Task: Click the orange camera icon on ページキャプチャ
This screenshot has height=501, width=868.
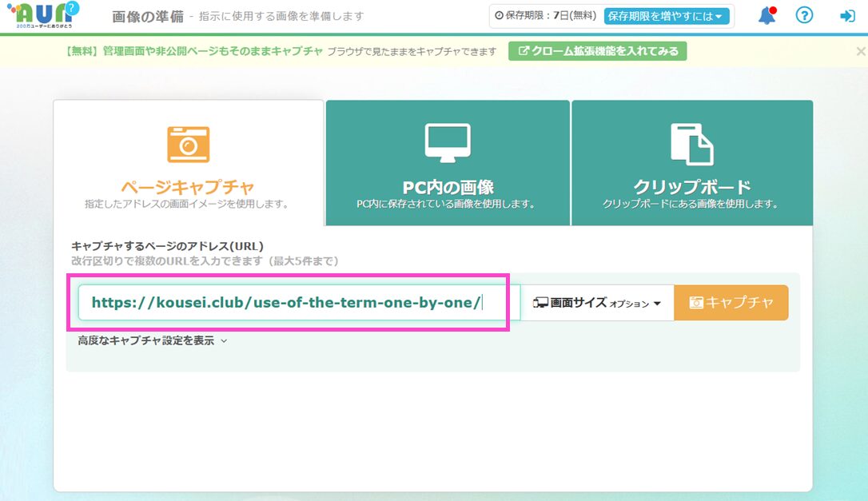Action: tap(188, 145)
